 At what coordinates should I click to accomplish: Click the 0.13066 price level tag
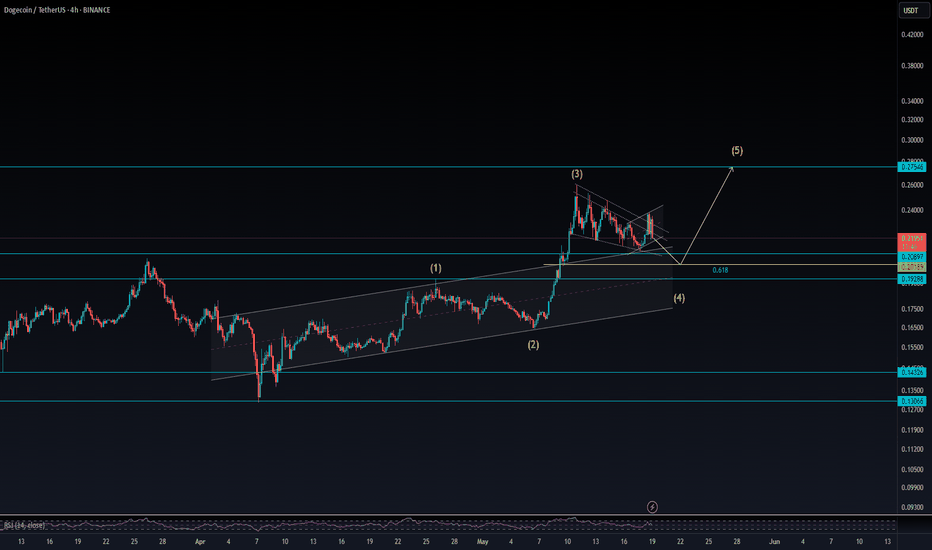point(912,401)
